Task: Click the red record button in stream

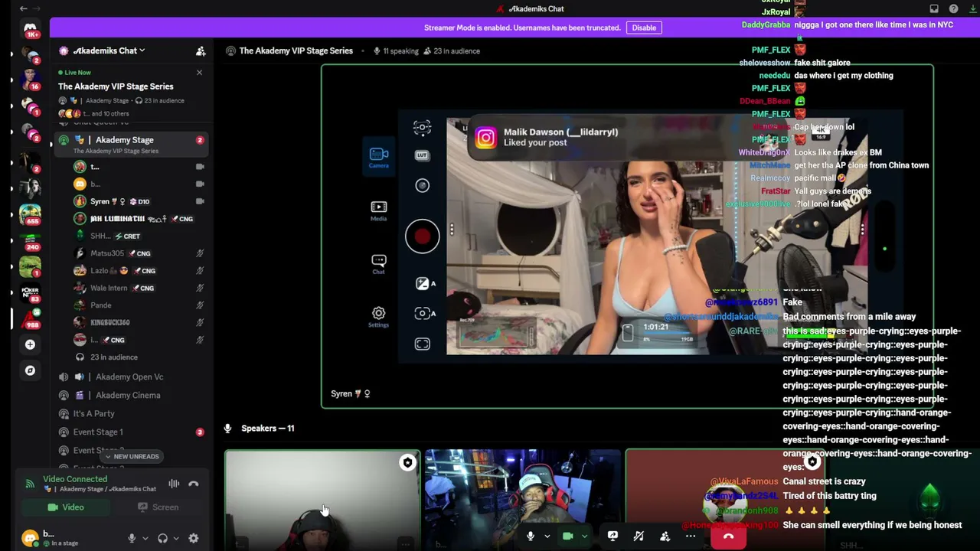Action: 423,236
